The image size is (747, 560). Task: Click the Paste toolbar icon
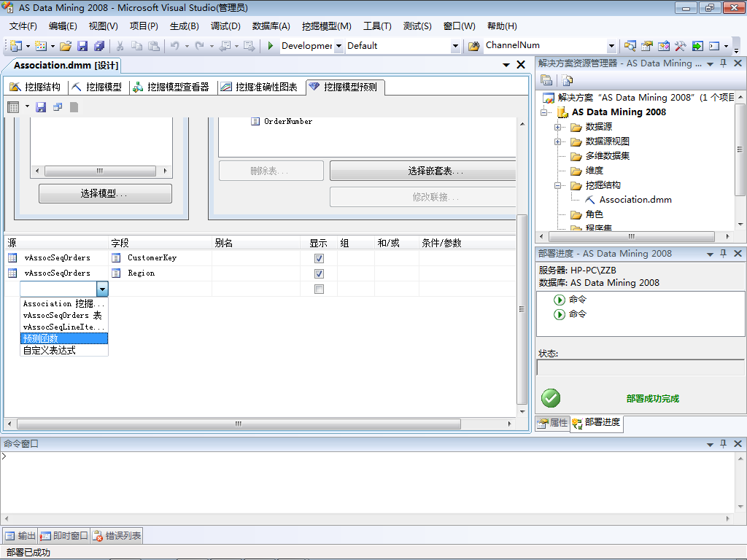coord(153,46)
